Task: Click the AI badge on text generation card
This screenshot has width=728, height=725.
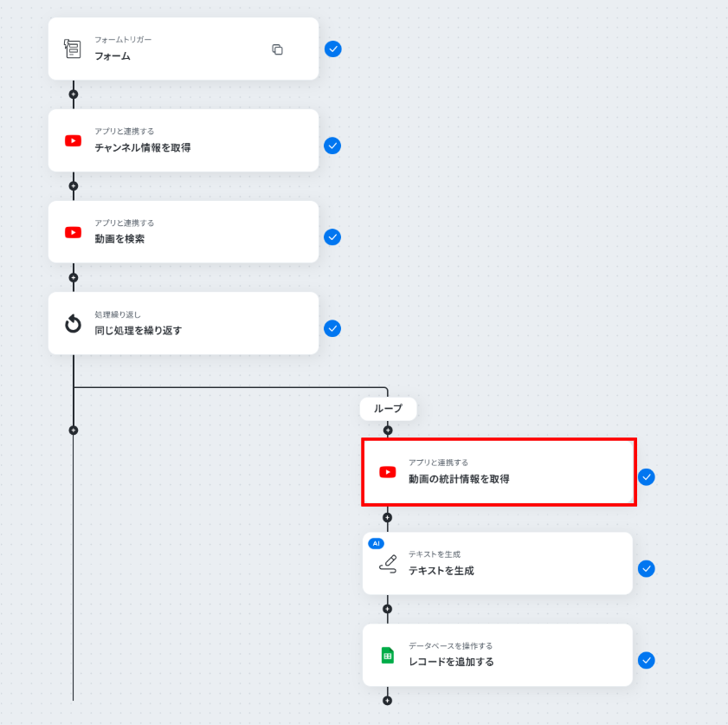Action: (x=376, y=543)
